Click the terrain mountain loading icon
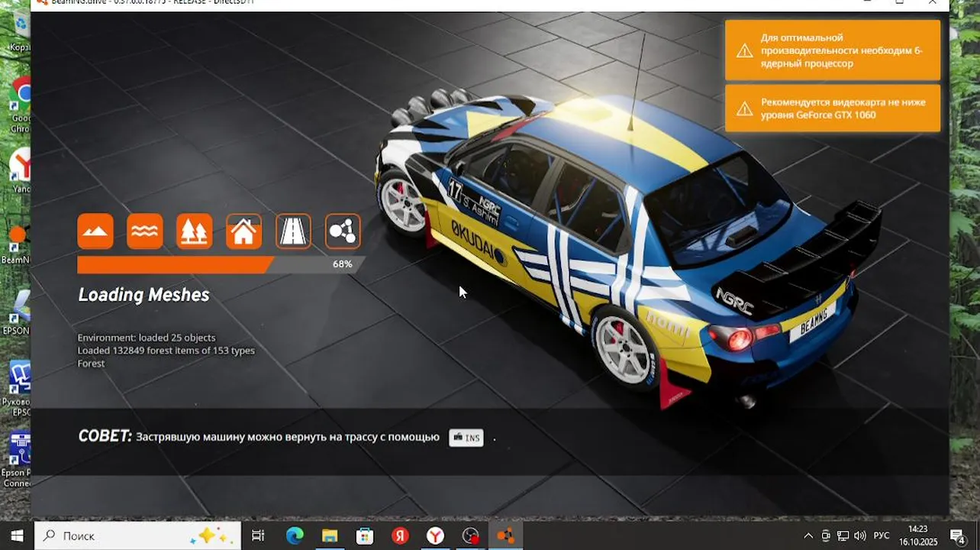 [95, 231]
